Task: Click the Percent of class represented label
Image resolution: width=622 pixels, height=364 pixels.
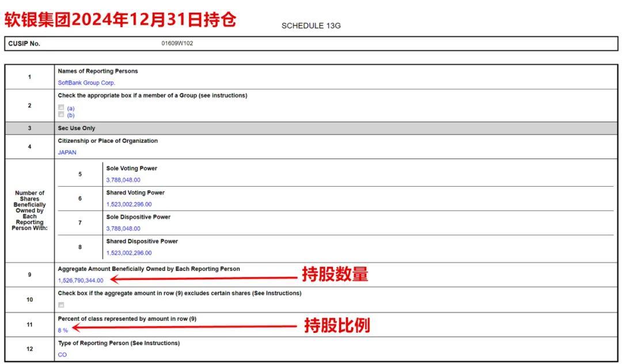Action: coord(127,319)
